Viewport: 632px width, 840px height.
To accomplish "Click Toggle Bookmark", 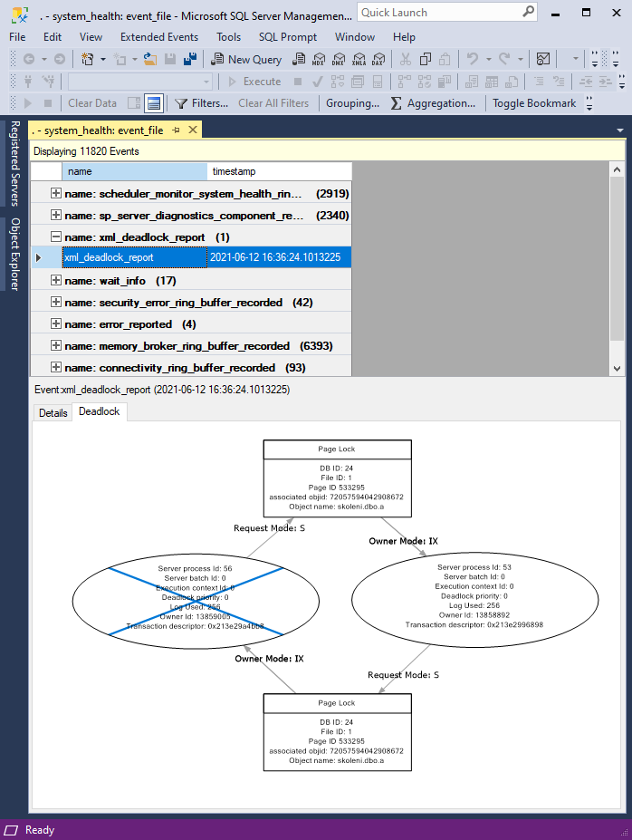I will tap(534, 103).
